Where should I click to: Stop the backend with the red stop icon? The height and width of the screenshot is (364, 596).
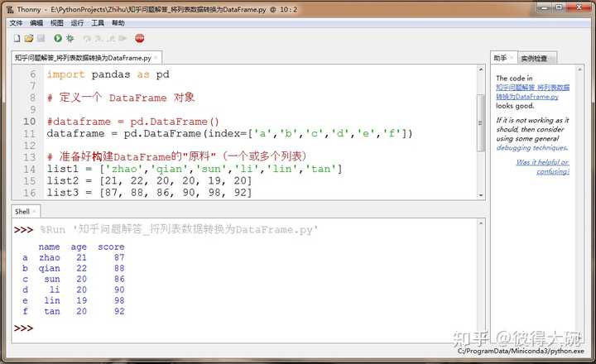coord(140,38)
